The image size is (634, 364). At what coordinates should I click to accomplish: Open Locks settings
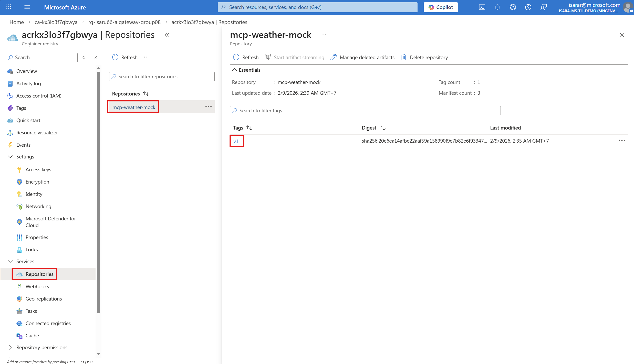(32, 250)
